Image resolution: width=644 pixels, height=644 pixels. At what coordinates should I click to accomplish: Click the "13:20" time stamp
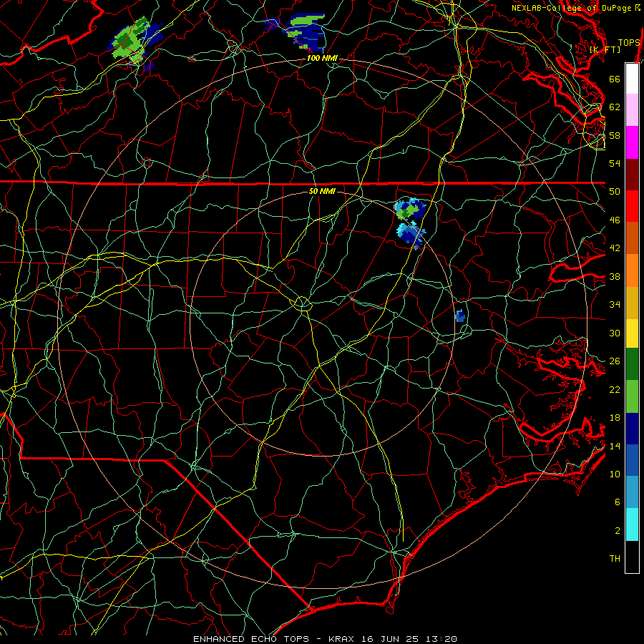point(440,639)
